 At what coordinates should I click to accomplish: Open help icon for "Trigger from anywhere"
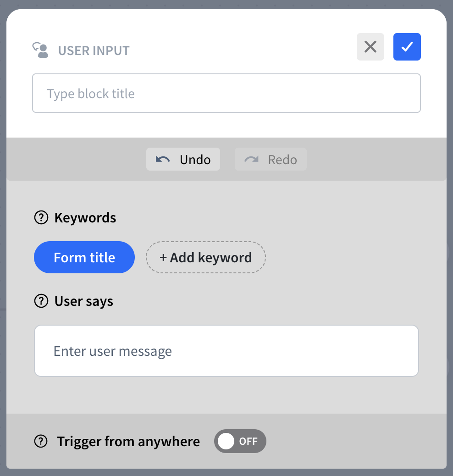pos(41,442)
